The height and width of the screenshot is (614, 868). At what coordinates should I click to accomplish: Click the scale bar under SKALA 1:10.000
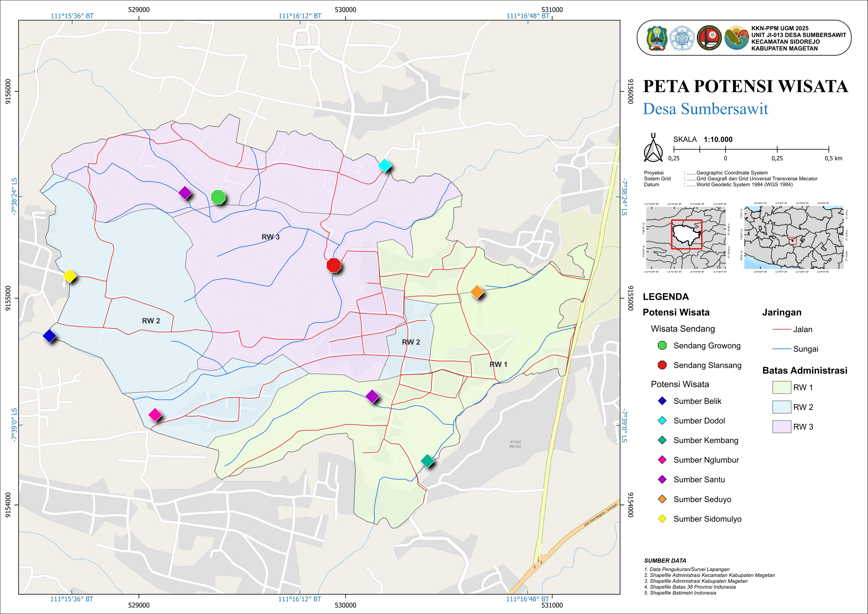[751, 149]
